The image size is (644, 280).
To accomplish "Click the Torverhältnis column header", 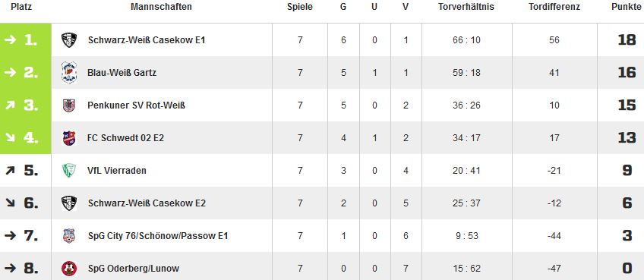I will coord(466,7).
